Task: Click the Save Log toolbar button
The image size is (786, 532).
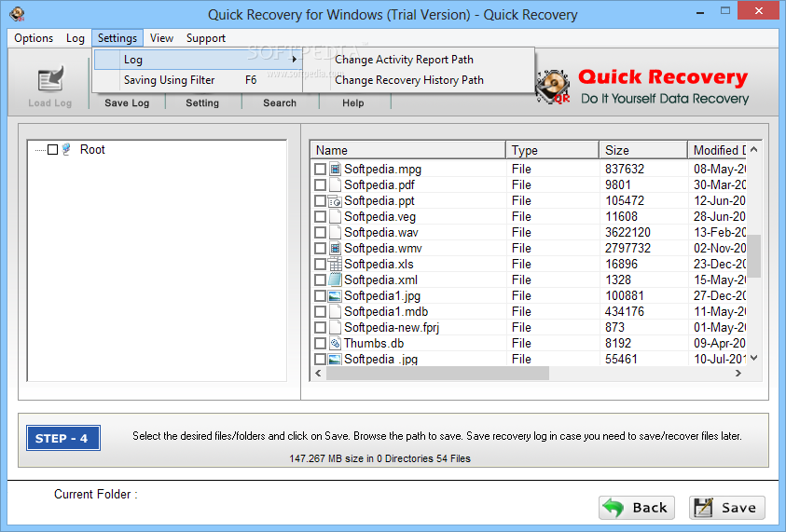Action: (x=127, y=102)
